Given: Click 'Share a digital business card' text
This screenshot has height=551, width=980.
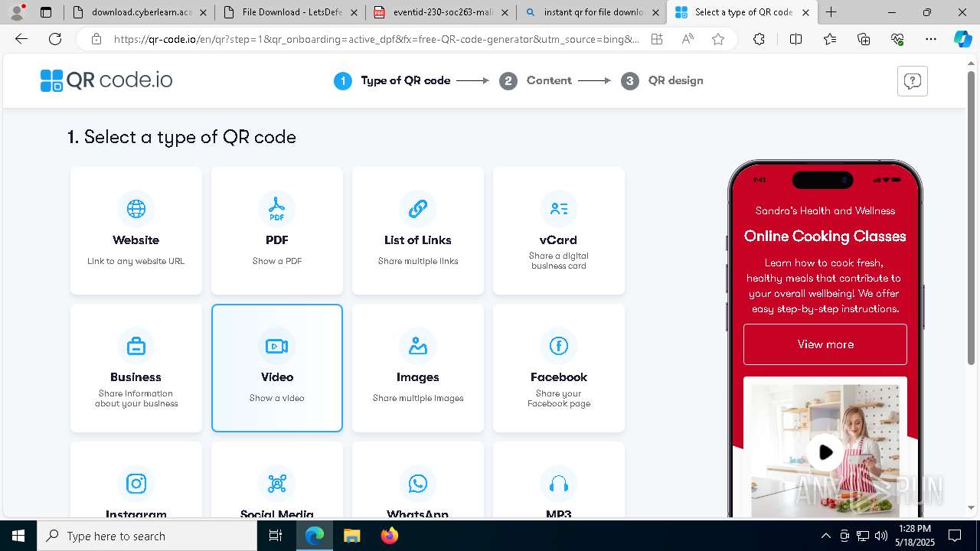Looking at the screenshot, I should click(559, 261).
